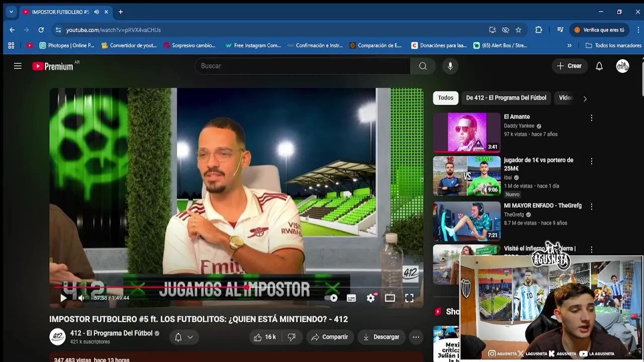Mute the video using the volume icon
Image resolution: width=644 pixels, height=362 pixels.
81,298
